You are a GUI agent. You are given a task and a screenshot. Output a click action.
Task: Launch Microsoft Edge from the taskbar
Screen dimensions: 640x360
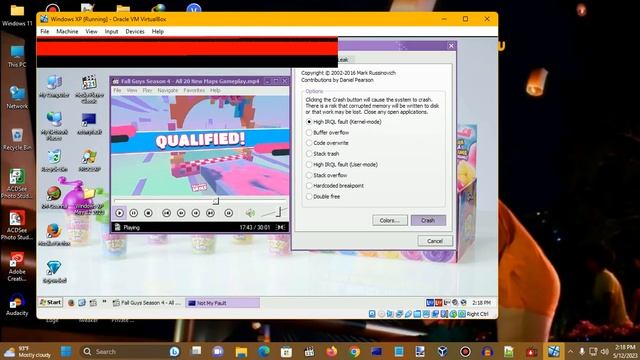point(264,351)
